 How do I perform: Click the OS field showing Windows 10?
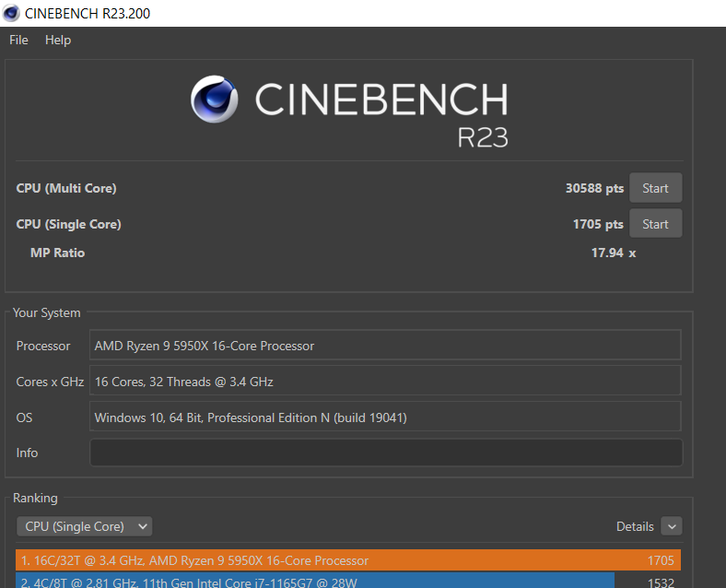click(x=385, y=417)
